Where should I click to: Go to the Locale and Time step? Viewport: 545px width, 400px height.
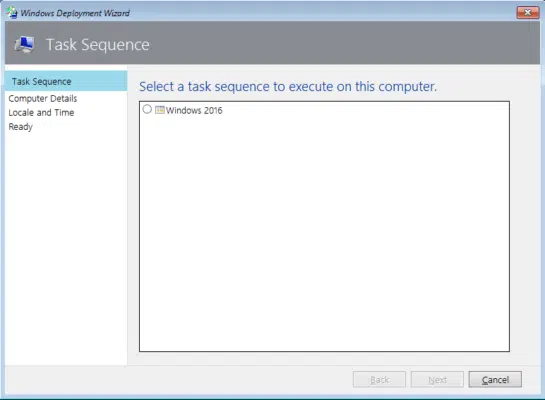click(41, 113)
